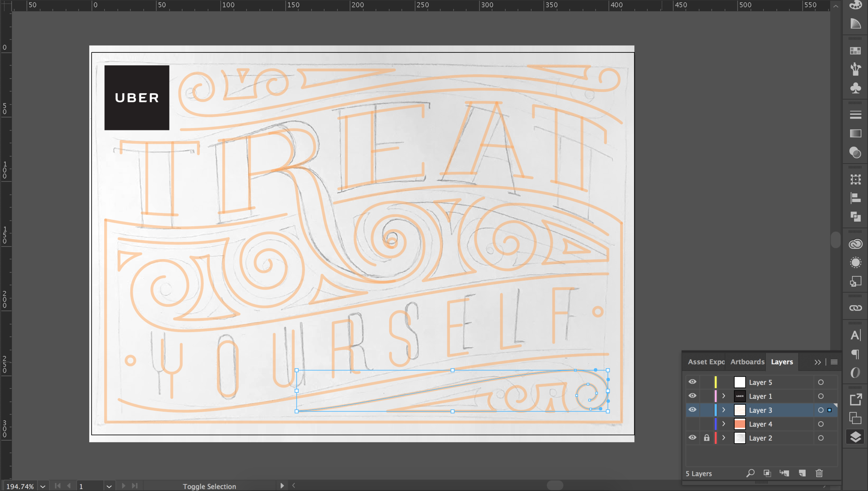868x491 pixels.
Task: Click the Layer 4 orange thumbnail
Action: coord(740,424)
